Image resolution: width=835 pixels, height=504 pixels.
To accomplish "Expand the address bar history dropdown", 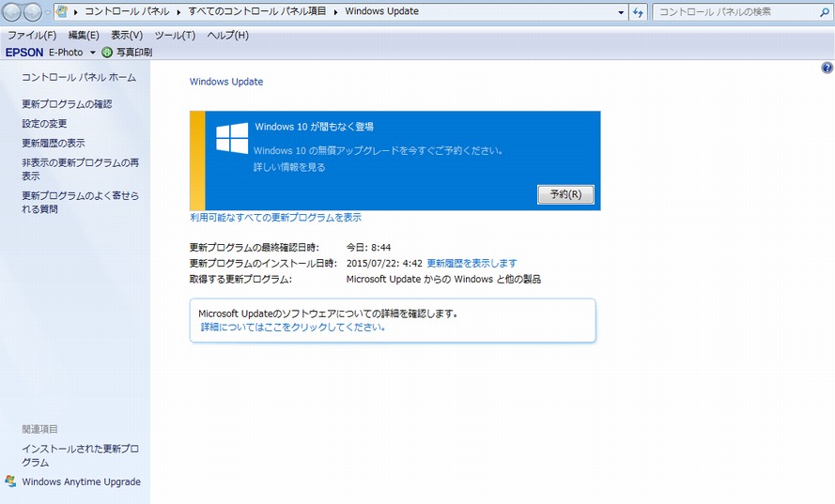I will click(621, 12).
